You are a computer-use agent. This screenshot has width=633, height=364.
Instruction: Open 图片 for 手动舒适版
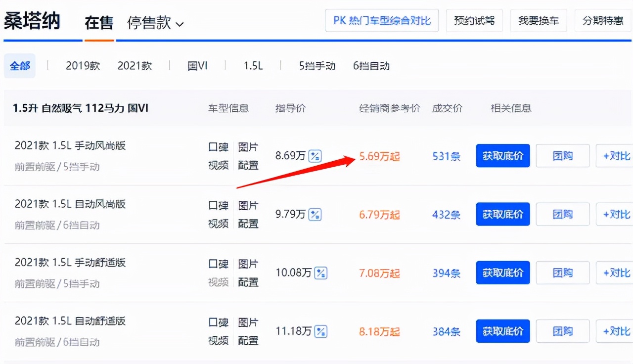tap(248, 264)
